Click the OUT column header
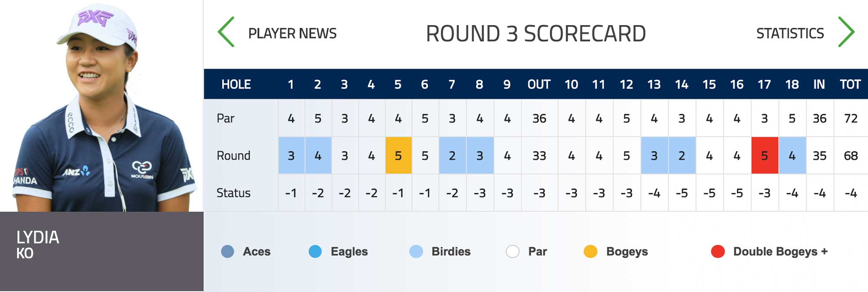Viewport: 868px width, 292px height. (x=539, y=84)
